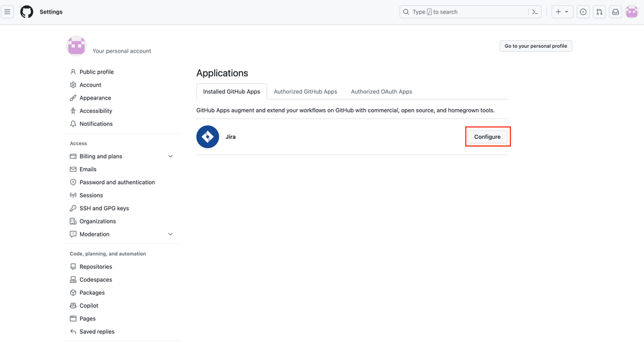Viewport: 644px width, 345px height.
Task: Switch to the Installed GitHub Apps tab
Action: (x=232, y=92)
